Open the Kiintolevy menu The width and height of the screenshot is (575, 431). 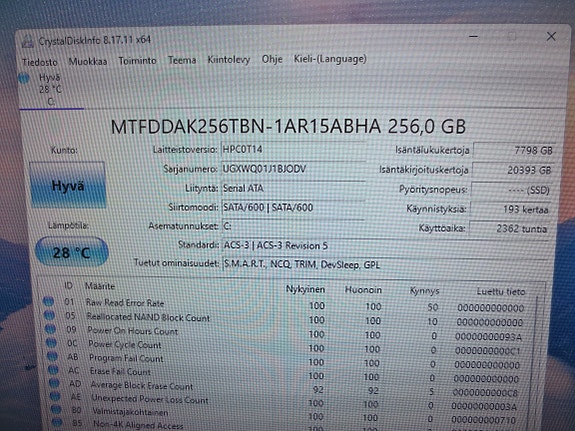click(229, 59)
